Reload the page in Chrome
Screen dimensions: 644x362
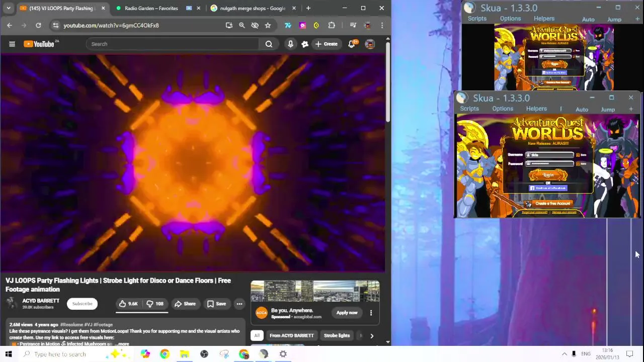(x=38, y=25)
